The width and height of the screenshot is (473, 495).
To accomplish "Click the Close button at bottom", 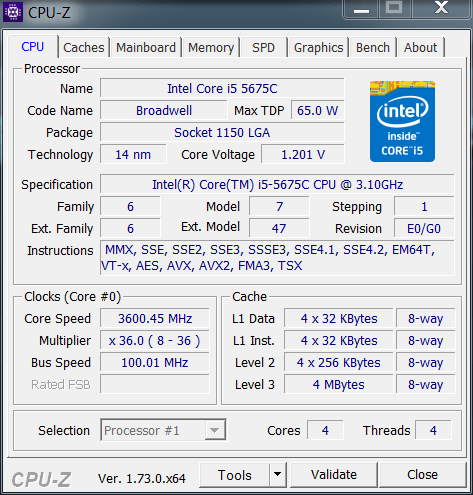I will [x=422, y=475].
